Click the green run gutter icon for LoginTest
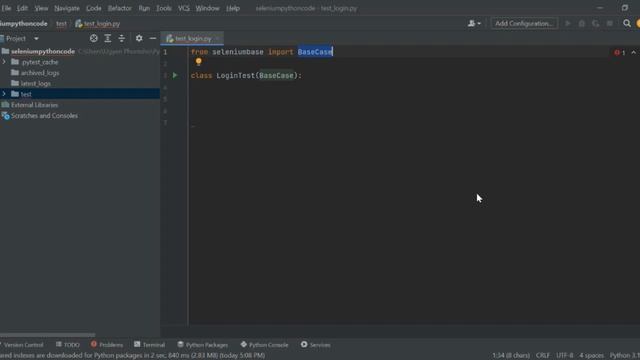640x360 pixels. coord(175,75)
